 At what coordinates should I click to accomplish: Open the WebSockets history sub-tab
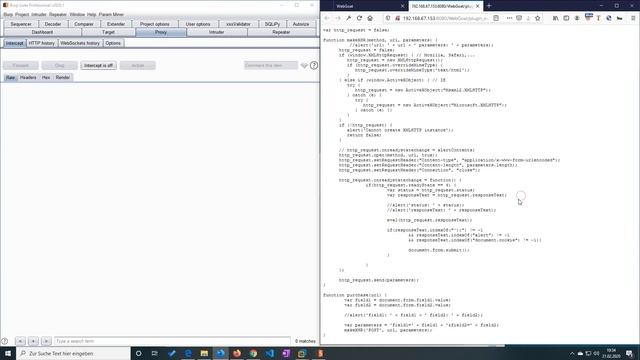[80, 43]
